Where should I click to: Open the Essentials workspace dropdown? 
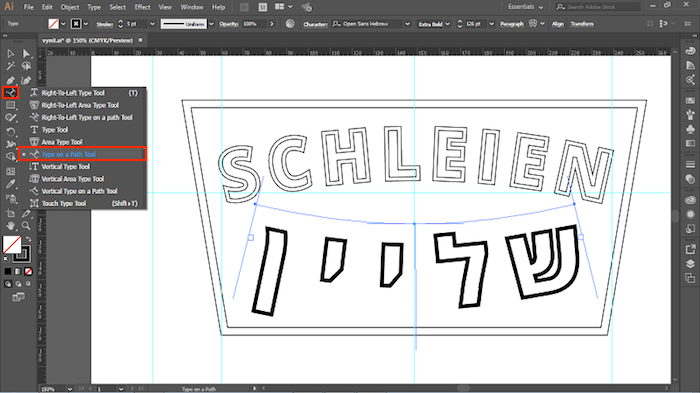click(525, 7)
